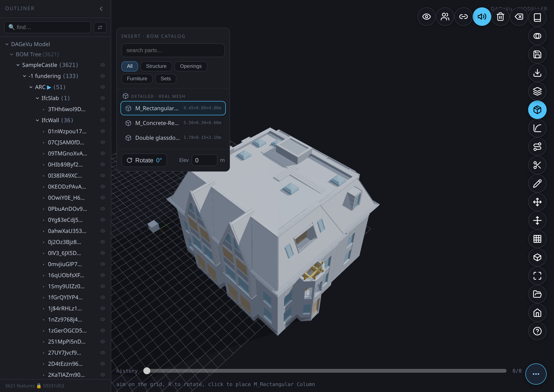Viewport: 554px width, 392px height.
Task: Collapse the ARC node
Action: pos(31,87)
